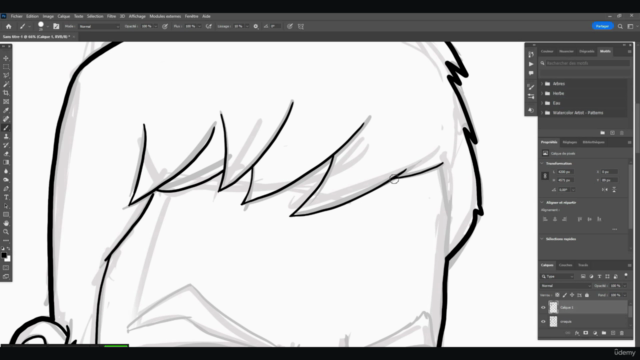The width and height of the screenshot is (640, 360).
Task: Select the Pen tool
Action: tap(6, 189)
